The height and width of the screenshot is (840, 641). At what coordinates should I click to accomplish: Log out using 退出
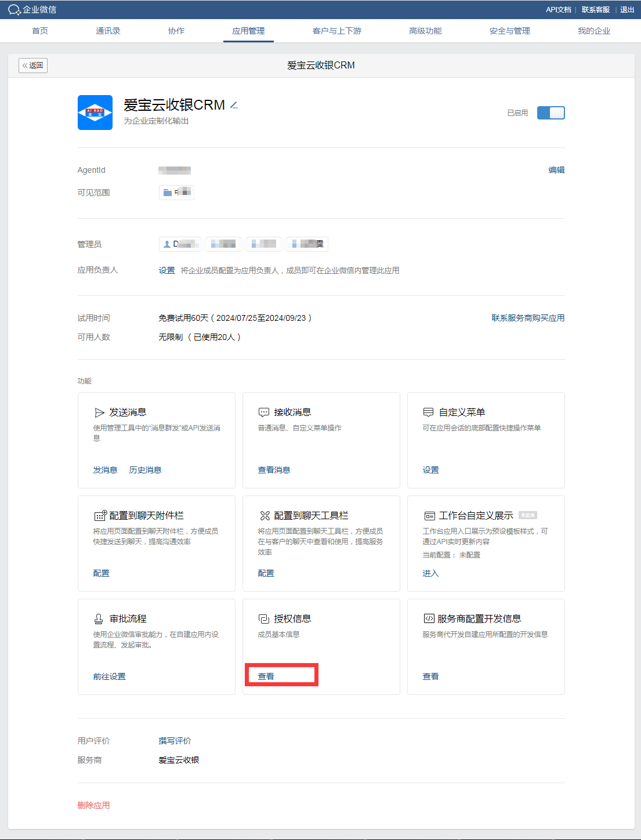tap(627, 10)
